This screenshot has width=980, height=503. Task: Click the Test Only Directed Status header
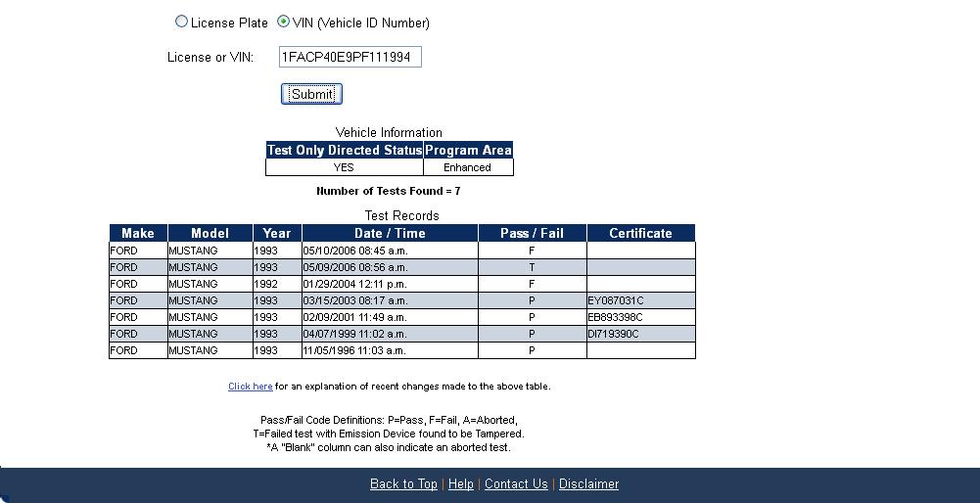coord(344,151)
